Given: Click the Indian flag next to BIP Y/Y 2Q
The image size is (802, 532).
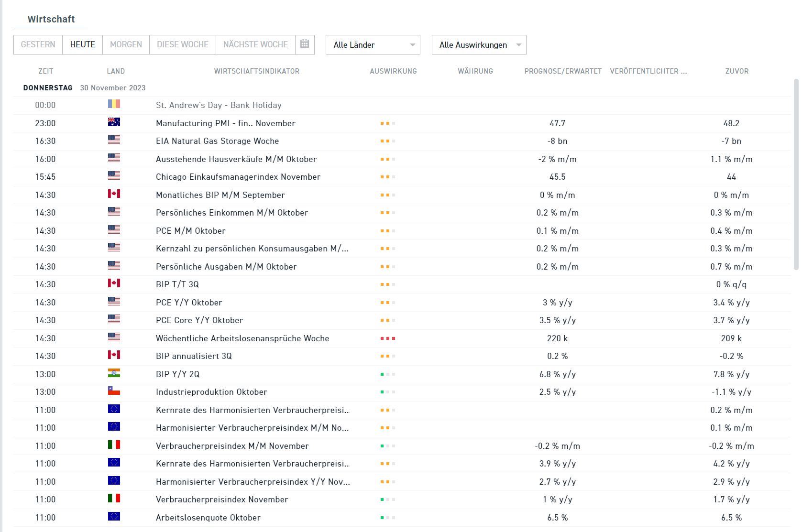Looking at the screenshot, I should pos(114,373).
